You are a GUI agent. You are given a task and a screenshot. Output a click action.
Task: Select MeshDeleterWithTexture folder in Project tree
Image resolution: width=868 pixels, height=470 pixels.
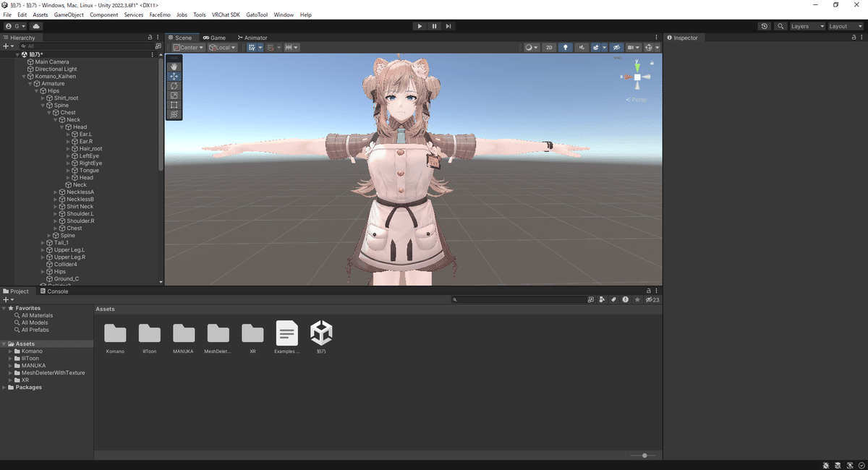(54, 373)
